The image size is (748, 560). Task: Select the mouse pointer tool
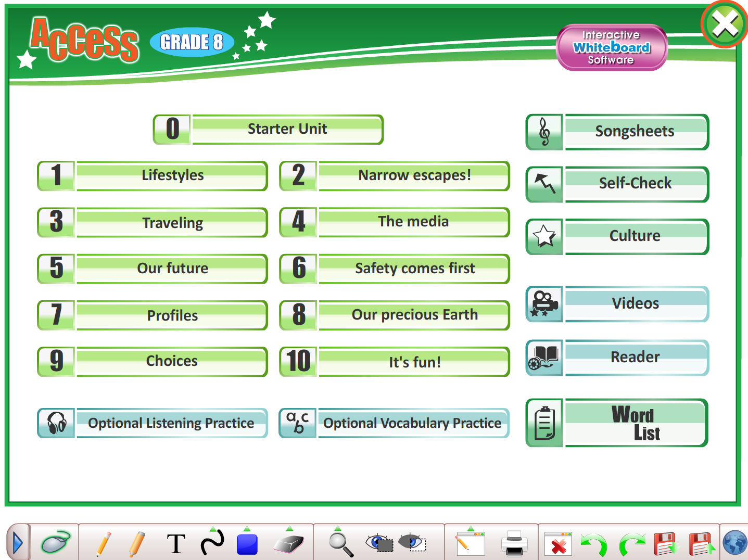(x=55, y=543)
